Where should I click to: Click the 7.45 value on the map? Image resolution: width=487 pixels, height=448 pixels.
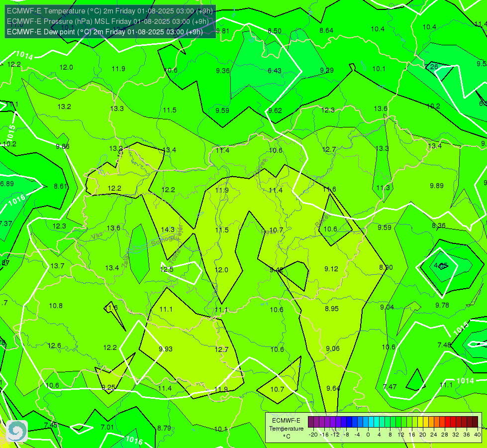51,425
